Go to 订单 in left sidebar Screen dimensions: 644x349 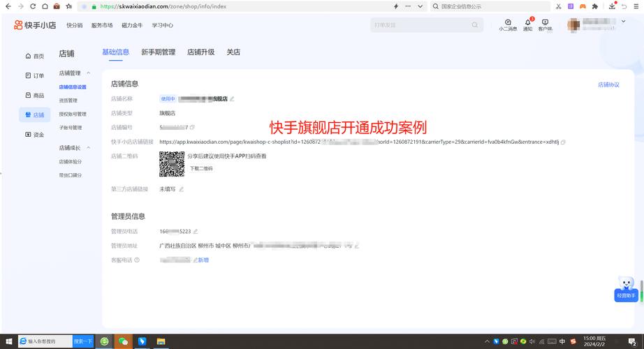(x=34, y=75)
